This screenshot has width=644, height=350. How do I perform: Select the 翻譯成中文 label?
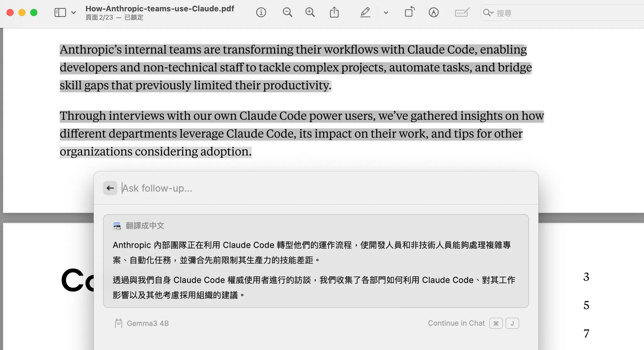pos(145,226)
